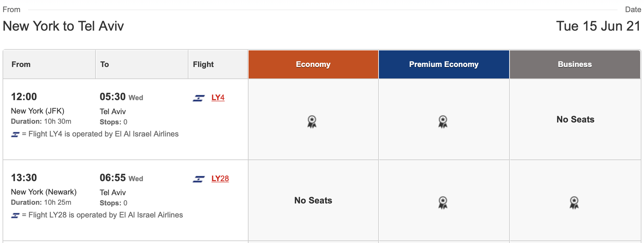Select Economy award seat for flight LY4
The height and width of the screenshot is (243, 644).
312,122
